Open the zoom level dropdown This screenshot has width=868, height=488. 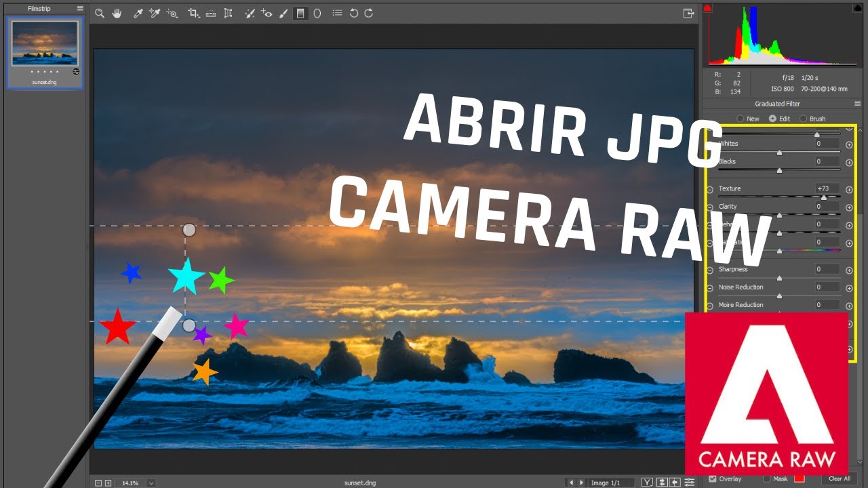click(151, 483)
